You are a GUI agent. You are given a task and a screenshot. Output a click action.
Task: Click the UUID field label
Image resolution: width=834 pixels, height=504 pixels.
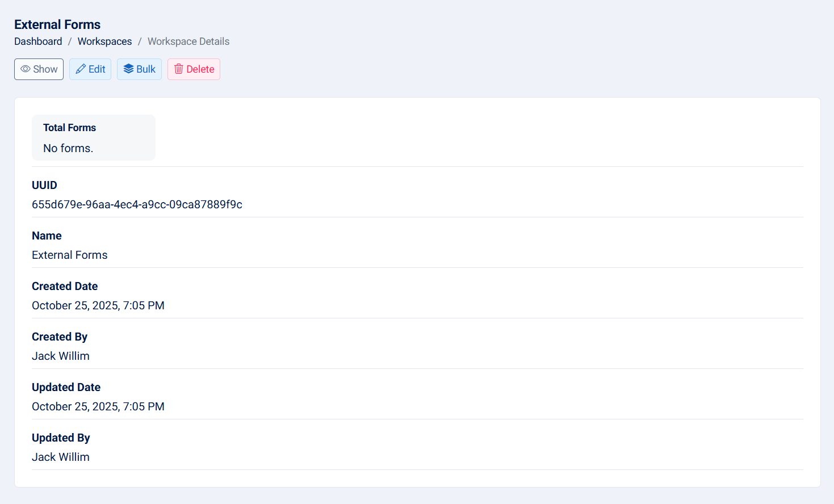pyautogui.click(x=44, y=185)
